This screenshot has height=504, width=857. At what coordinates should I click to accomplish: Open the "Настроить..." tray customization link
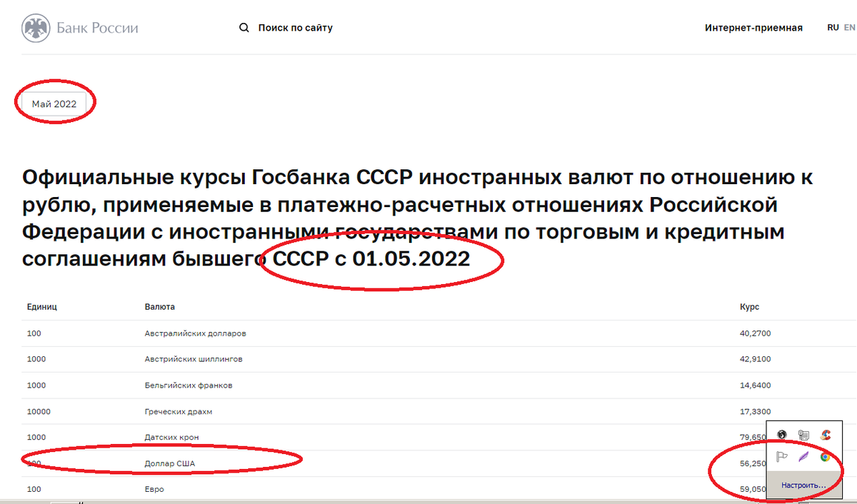803,485
